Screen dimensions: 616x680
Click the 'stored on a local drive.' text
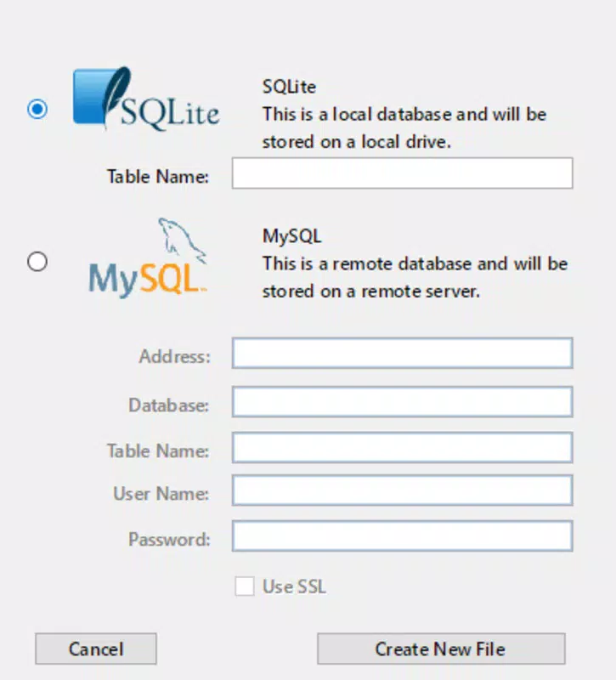pyautogui.click(x=357, y=142)
